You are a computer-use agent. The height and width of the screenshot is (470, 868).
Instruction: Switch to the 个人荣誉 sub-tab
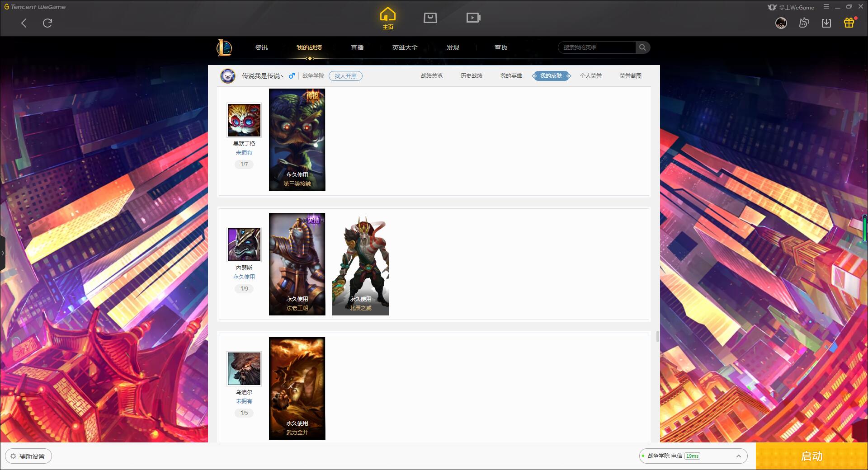pos(591,76)
